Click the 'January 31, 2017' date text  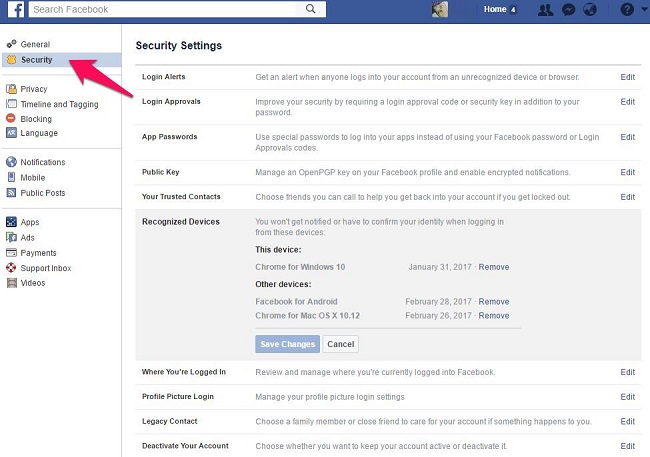(x=440, y=267)
